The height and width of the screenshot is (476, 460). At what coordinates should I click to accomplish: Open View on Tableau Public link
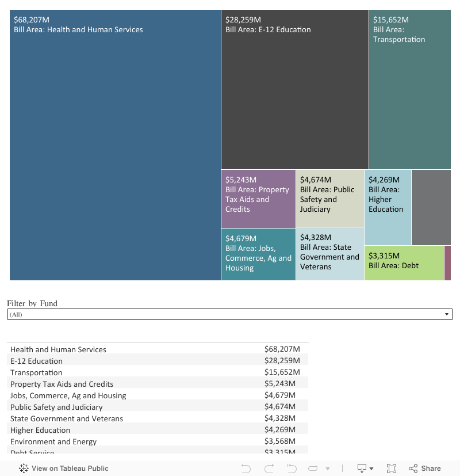70,469
